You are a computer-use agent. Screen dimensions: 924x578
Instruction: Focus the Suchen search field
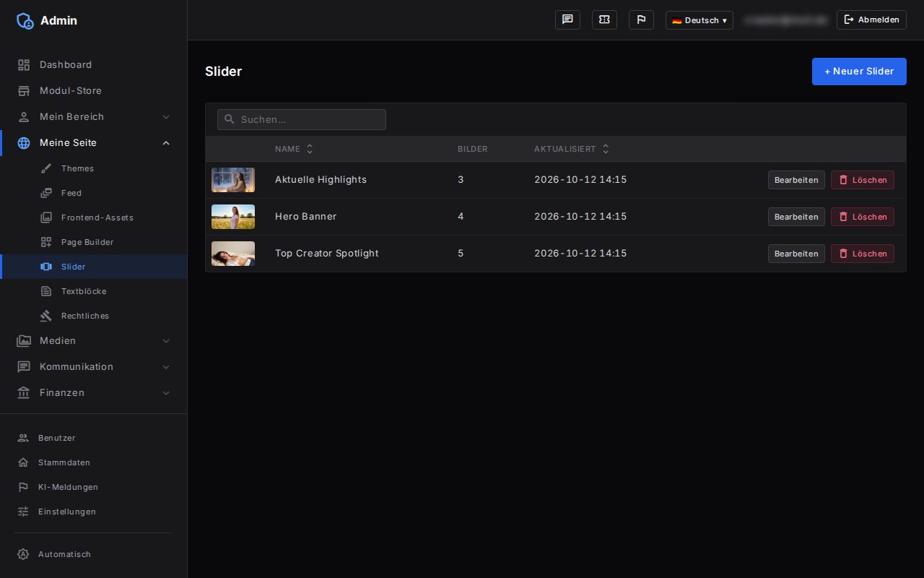302,119
